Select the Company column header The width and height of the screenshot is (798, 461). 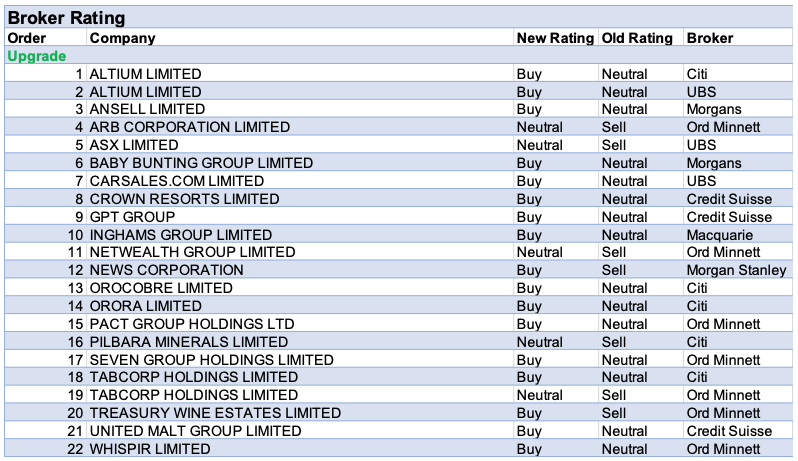[x=123, y=38]
